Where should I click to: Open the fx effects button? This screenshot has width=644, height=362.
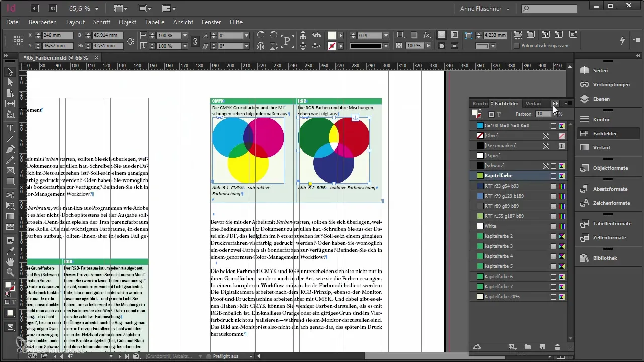tap(427, 35)
